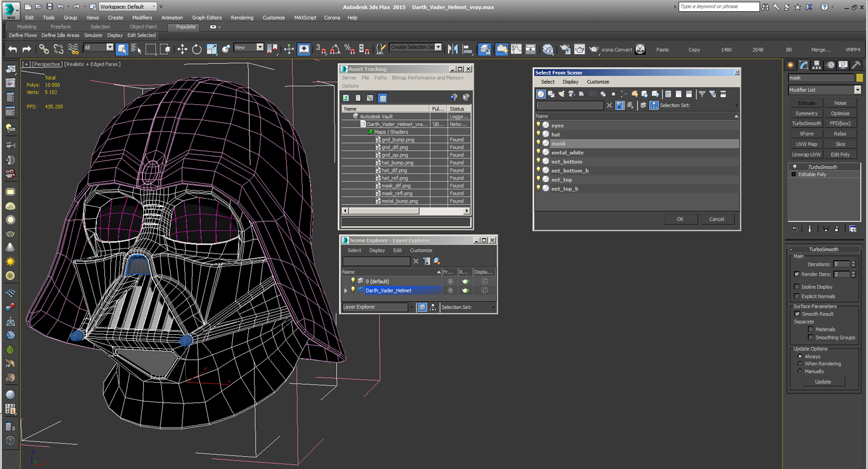Open the Rendering menu
868x469 pixels.
coord(242,18)
